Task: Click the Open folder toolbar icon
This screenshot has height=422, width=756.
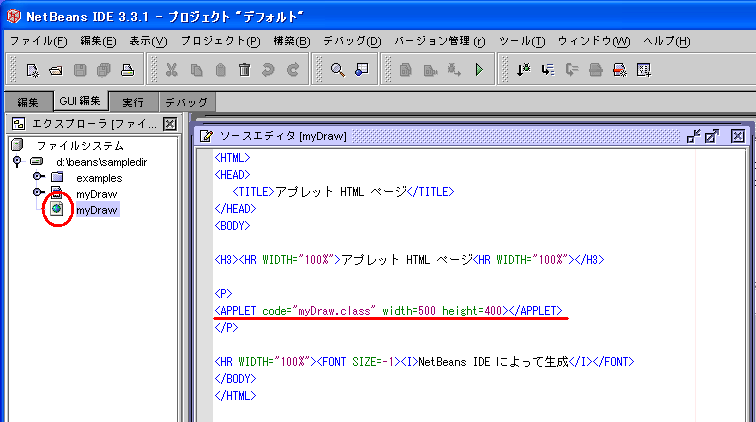Action: 56,70
